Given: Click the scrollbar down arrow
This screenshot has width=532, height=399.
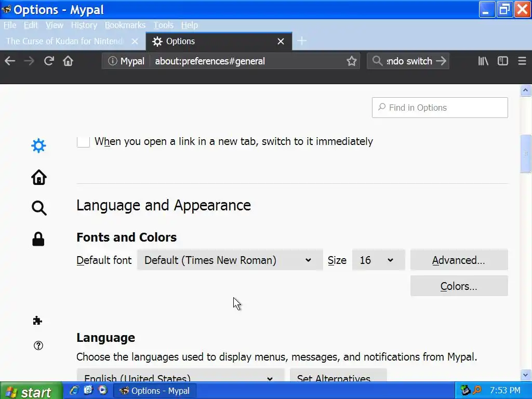Looking at the screenshot, I should [525, 375].
